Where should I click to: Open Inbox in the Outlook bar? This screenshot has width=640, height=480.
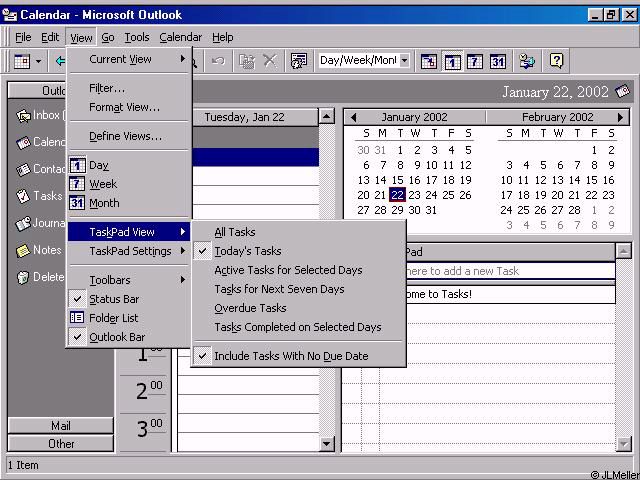point(39,116)
